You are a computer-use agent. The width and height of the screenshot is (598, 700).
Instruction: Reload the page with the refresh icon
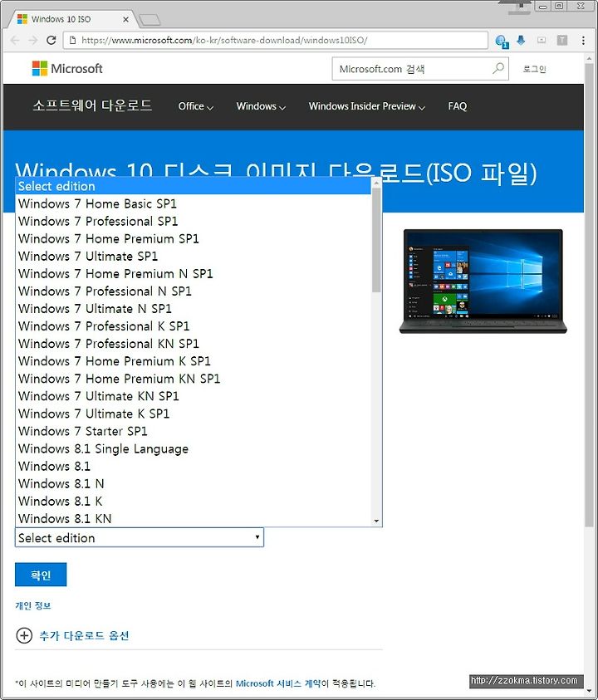coord(51,40)
